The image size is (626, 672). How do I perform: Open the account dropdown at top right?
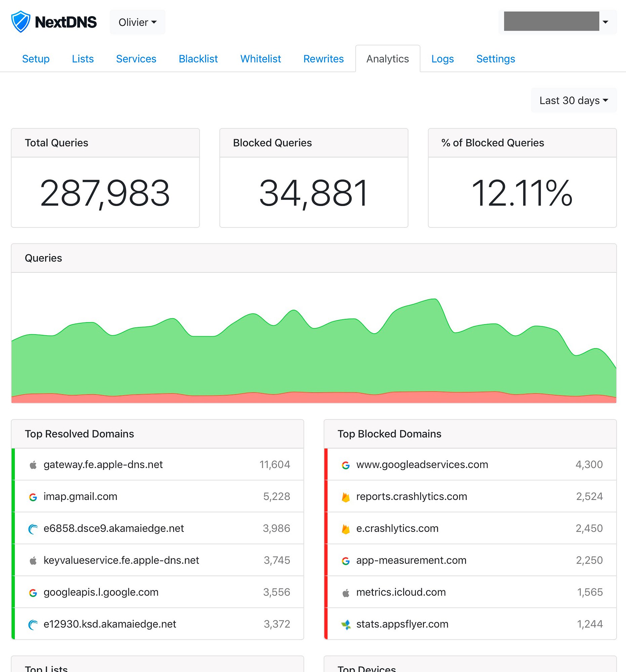(557, 22)
